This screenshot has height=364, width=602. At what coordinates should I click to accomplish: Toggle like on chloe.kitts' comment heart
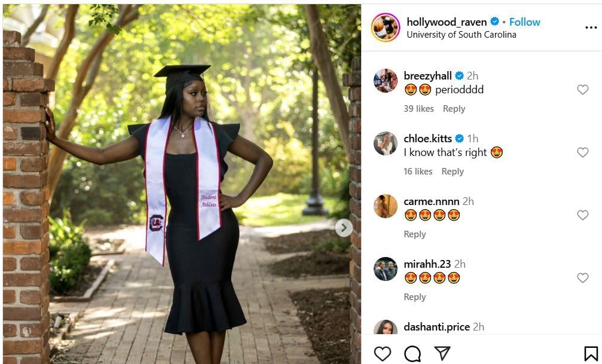click(x=583, y=152)
